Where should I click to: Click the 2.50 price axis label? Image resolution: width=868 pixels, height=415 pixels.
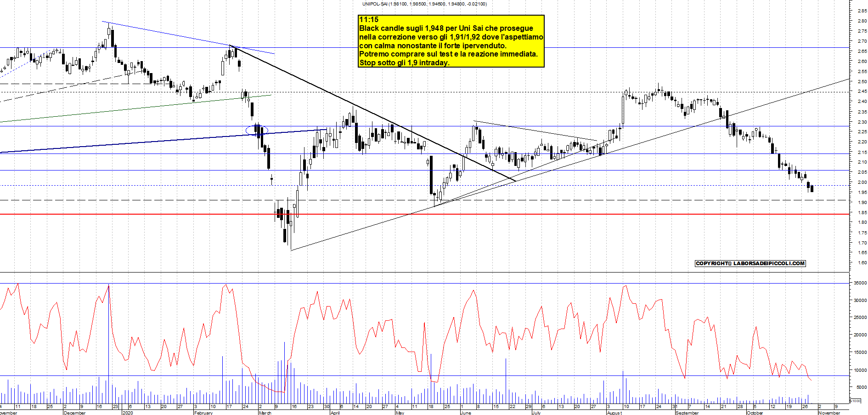click(862, 82)
